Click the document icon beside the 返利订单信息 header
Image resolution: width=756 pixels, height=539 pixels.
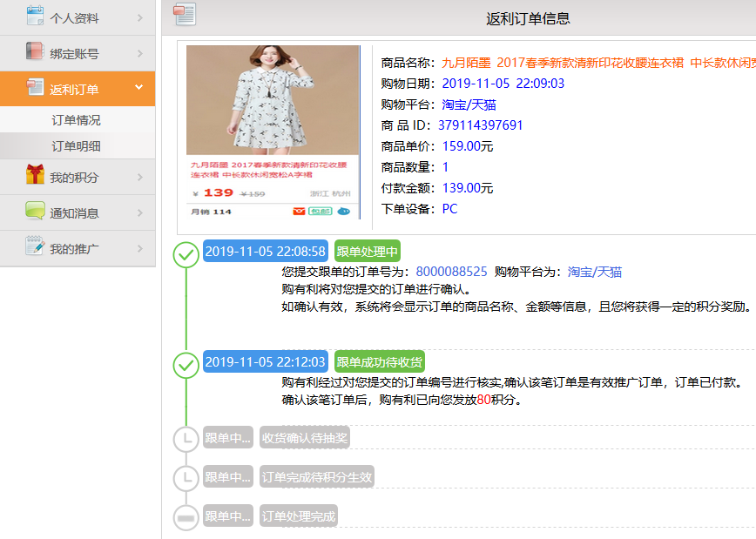tap(185, 15)
